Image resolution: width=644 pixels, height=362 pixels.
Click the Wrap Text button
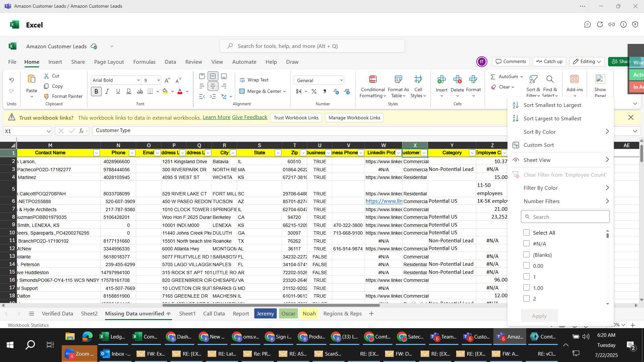(x=254, y=80)
